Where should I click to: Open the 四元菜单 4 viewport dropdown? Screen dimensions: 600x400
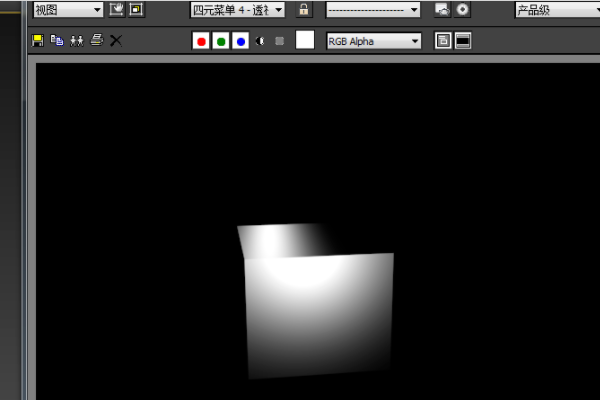237,10
